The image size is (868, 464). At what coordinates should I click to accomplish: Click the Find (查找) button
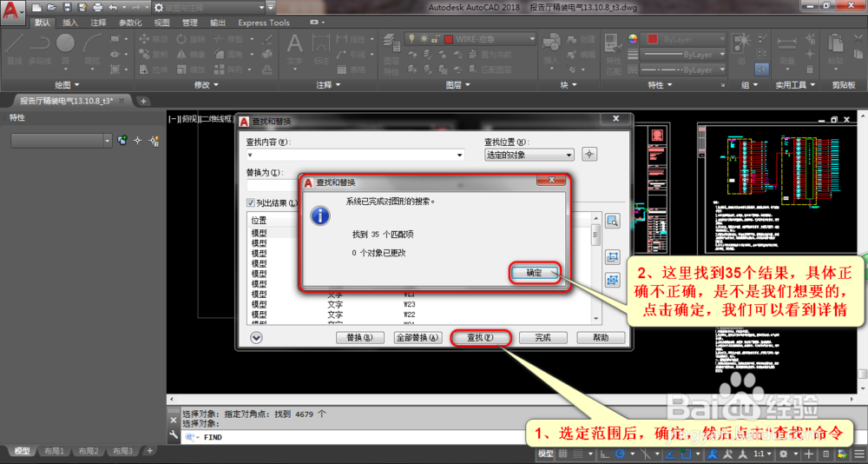tap(481, 338)
